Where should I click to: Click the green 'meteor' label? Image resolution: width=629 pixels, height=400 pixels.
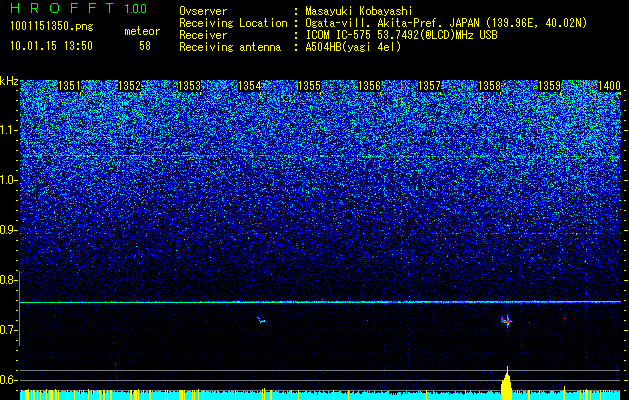tap(142, 31)
